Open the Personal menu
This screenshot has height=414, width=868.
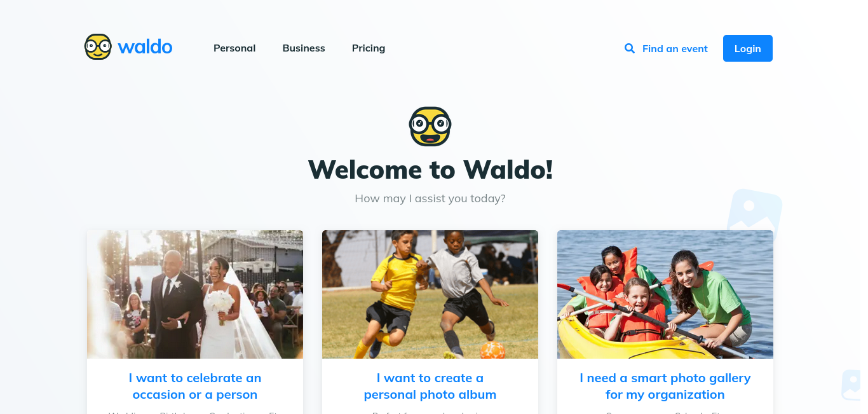[x=234, y=48]
